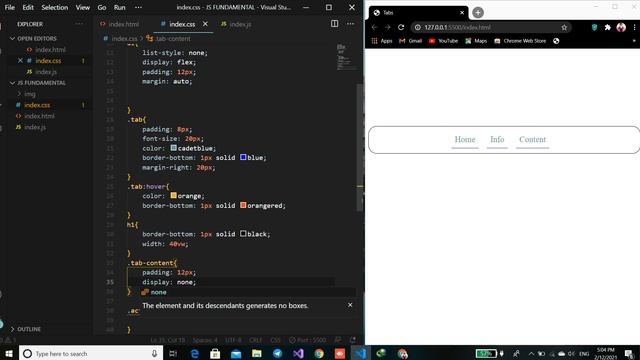Image resolution: width=640 pixels, height=360 pixels.
Task: Click the shield extension icon in Chrome
Action: (x=594, y=27)
